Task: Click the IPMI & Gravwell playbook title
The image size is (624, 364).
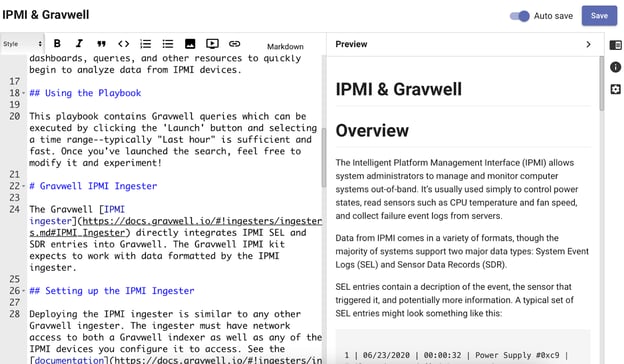Action: [x=46, y=15]
